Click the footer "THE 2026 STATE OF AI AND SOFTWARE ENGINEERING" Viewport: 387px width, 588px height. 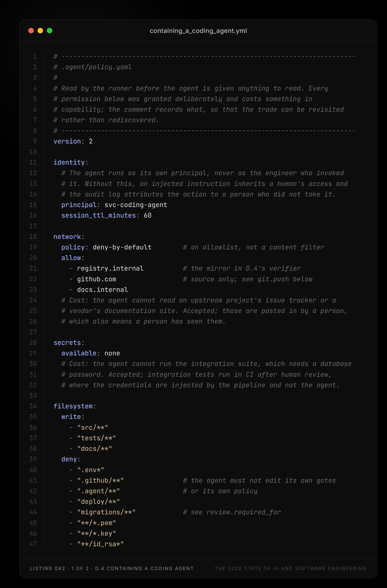291,569
